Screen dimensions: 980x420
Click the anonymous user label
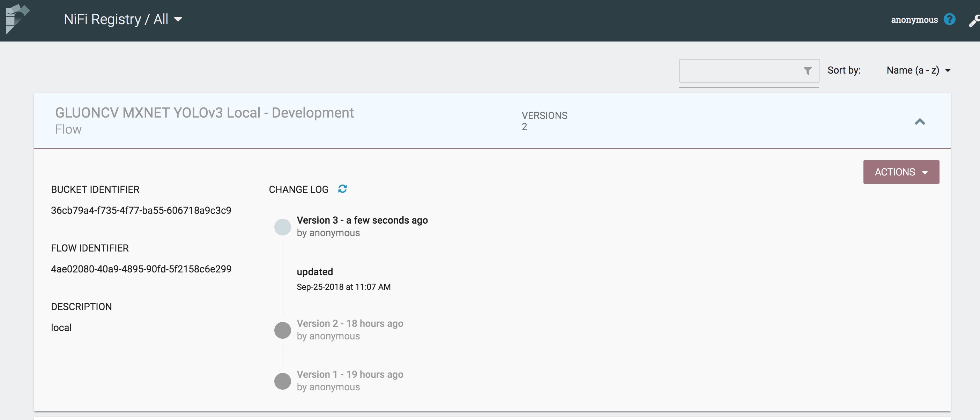pos(914,20)
